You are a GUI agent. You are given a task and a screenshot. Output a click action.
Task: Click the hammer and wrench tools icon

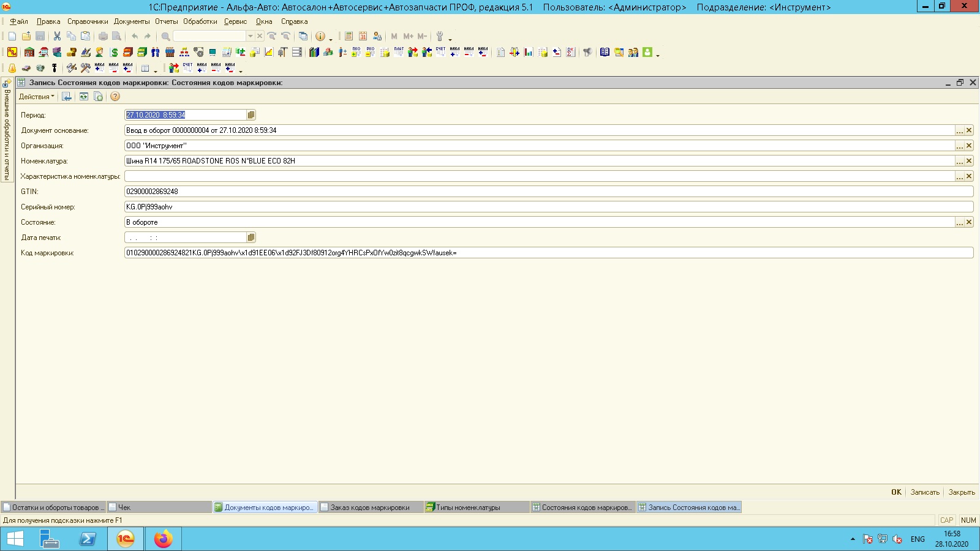[85, 68]
